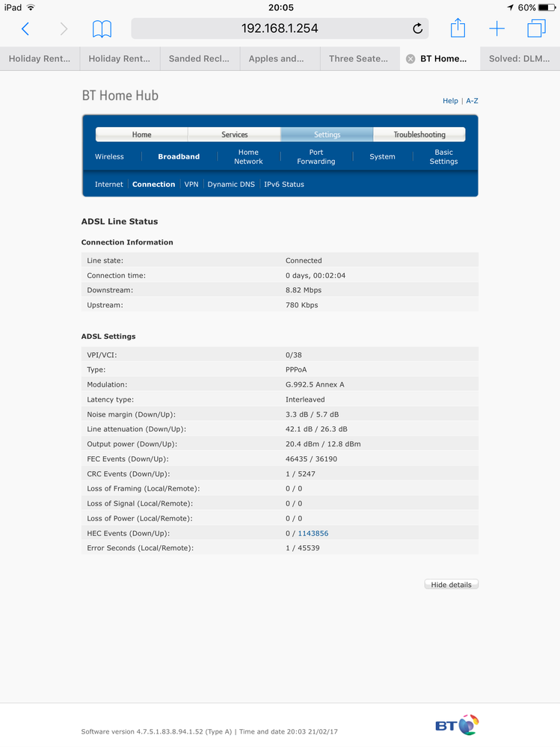Go to Wireless settings

coord(109,157)
